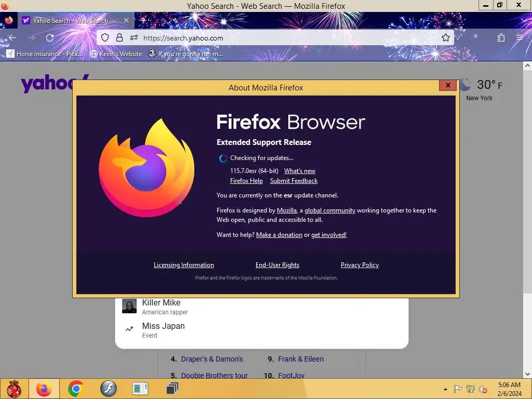Bookmark this page with the star icon
The width and height of the screenshot is (532, 399).
[x=445, y=37]
